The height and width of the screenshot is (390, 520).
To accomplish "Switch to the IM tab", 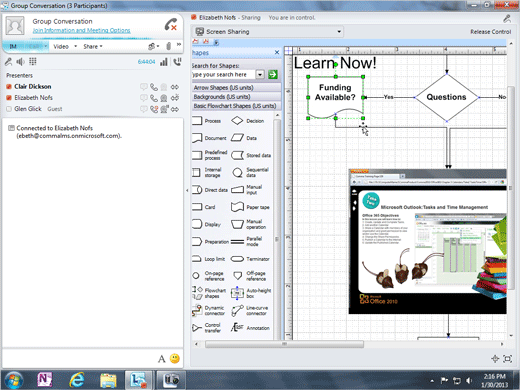I will point(13,46).
